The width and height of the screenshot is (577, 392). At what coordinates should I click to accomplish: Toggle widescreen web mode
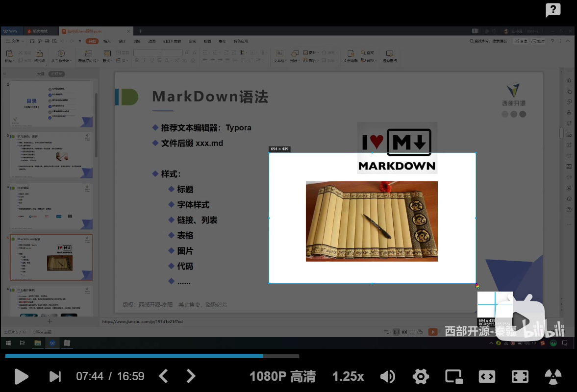[487, 376]
